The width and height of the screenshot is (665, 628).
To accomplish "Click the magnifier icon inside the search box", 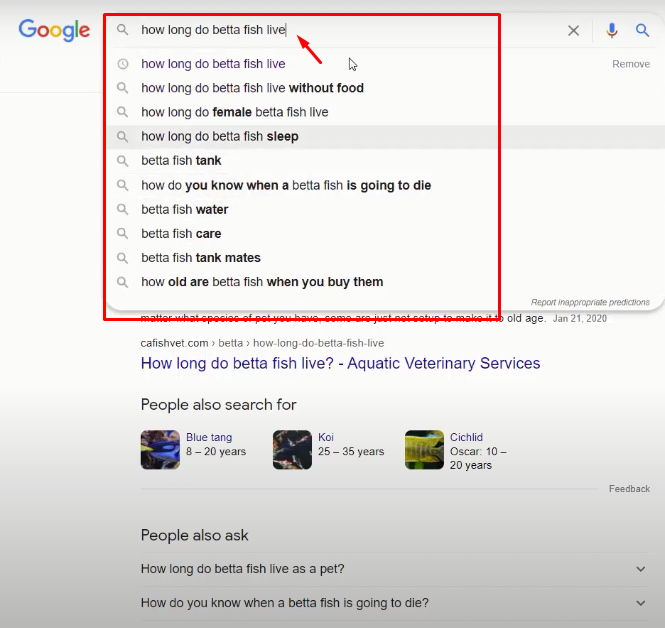I will point(123,30).
